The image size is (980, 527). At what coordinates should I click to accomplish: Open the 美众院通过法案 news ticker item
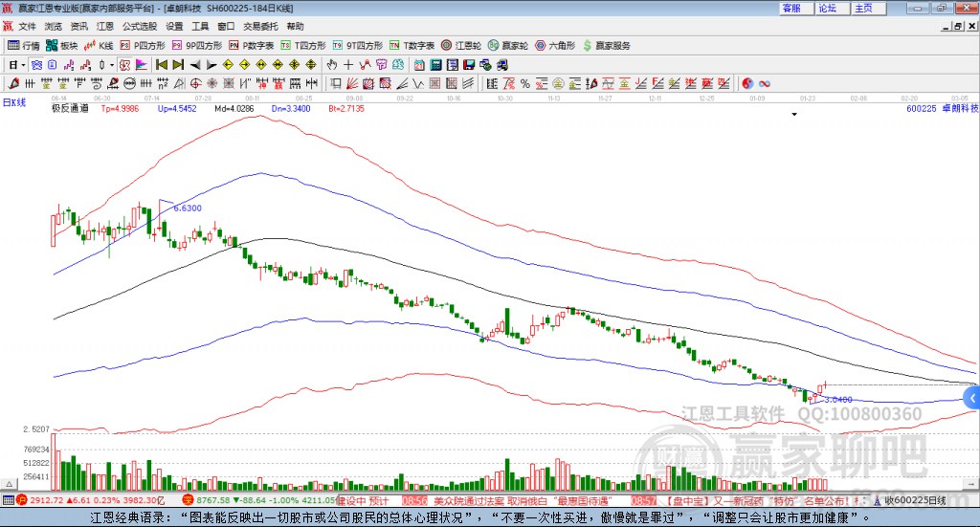point(522,501)
